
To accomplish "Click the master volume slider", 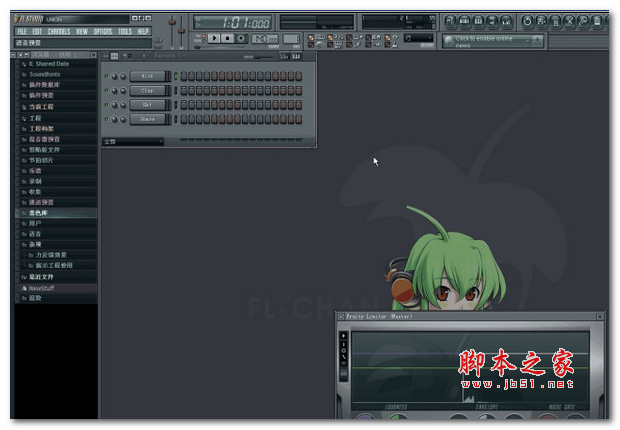I will [x=172, y=32].
